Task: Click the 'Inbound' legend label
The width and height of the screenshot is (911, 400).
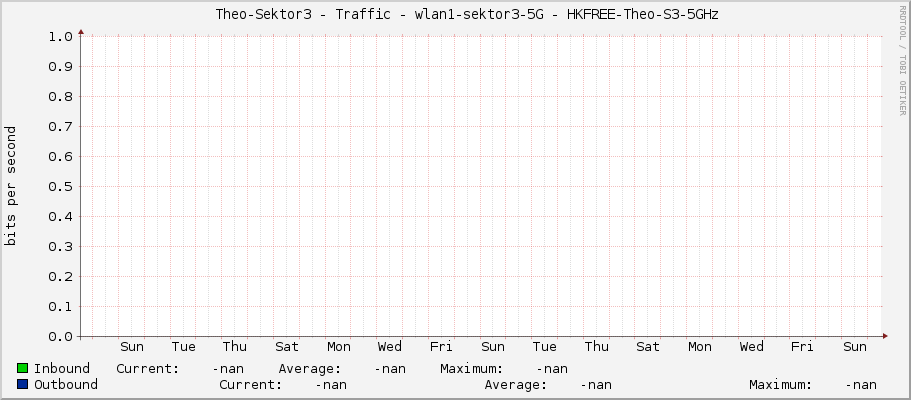Action: [62, 369]
